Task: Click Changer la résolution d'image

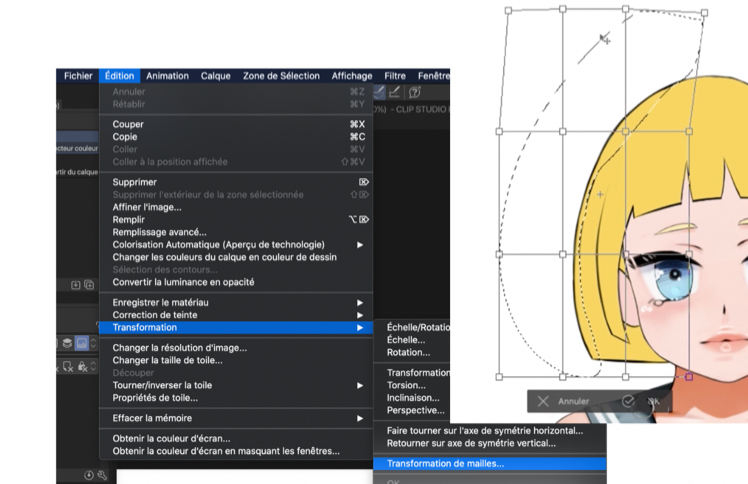Action: tap(179, 348)
